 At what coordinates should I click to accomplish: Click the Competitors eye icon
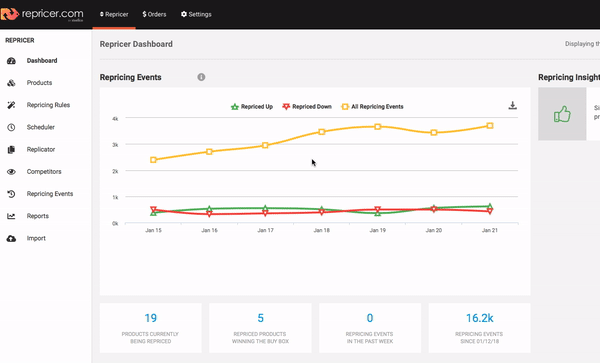pyautogui.click(x=11, y=172)
